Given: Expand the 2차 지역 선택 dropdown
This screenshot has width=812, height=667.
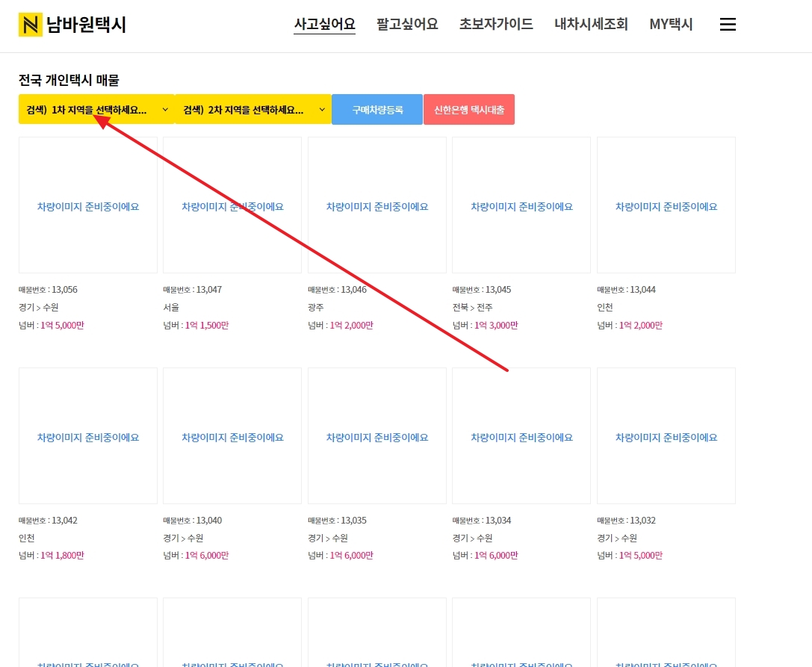Looking at the screenshot, I should [253, 109].
